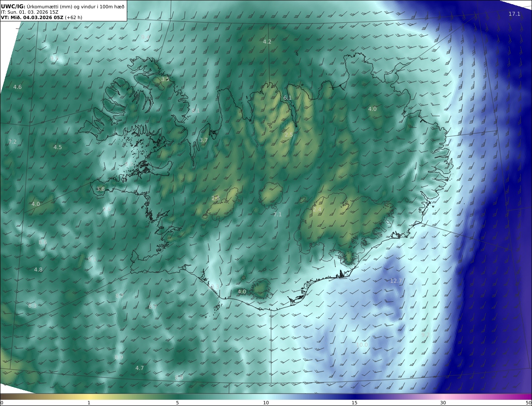Image resolution: width=532 pixels, height=406 pixels.
Task: Click the color scale tick label 30
Action: point(443,403)
